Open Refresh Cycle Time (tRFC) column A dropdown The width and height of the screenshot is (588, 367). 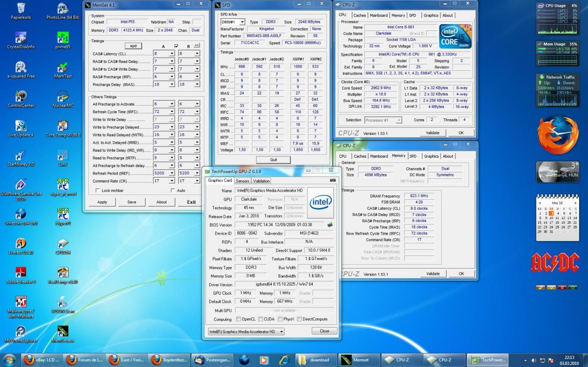click(172, 112)
